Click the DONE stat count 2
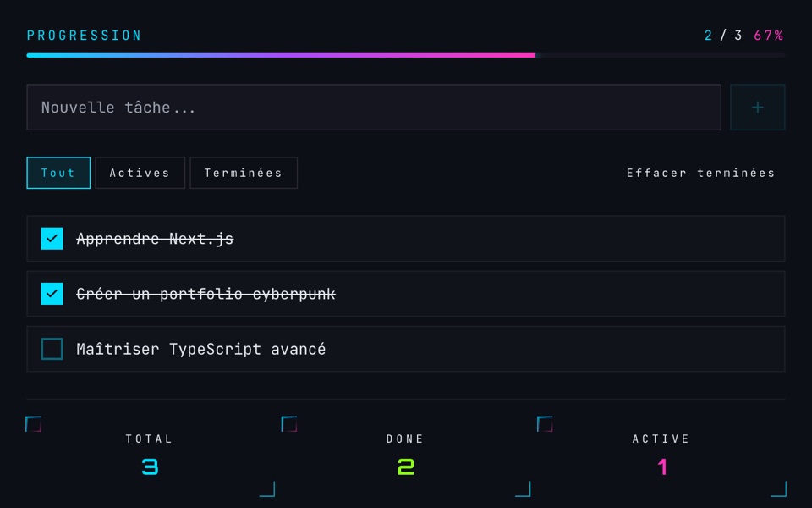 [x=406, y=467]
